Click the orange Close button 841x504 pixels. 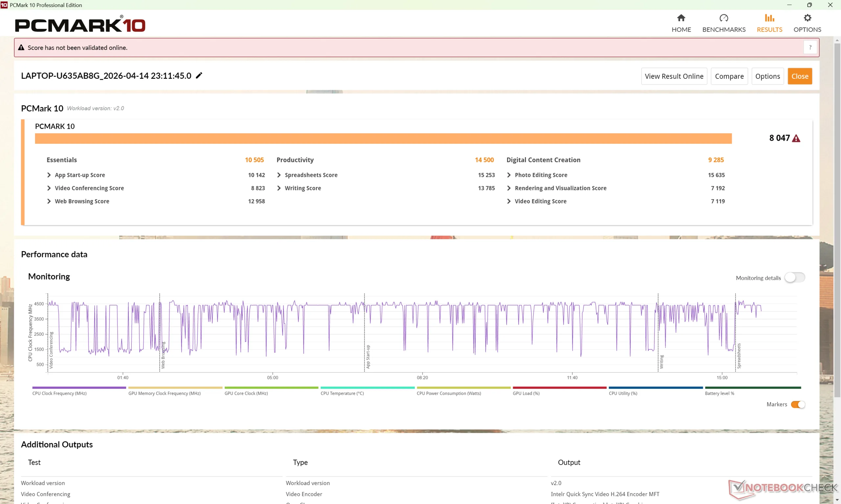800,76
